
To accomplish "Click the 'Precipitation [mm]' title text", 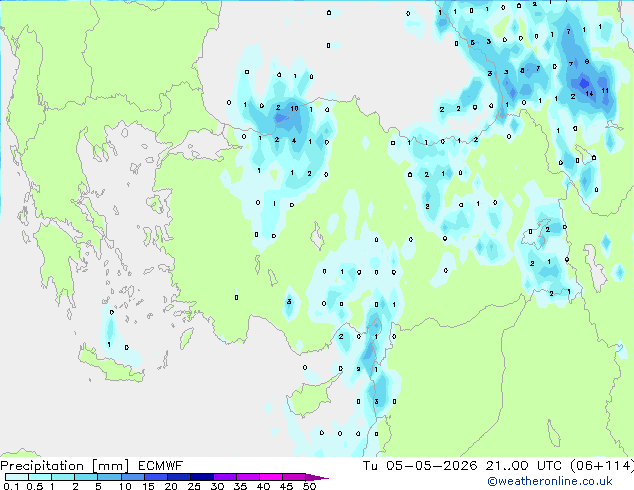I will (x=65, y=466).
